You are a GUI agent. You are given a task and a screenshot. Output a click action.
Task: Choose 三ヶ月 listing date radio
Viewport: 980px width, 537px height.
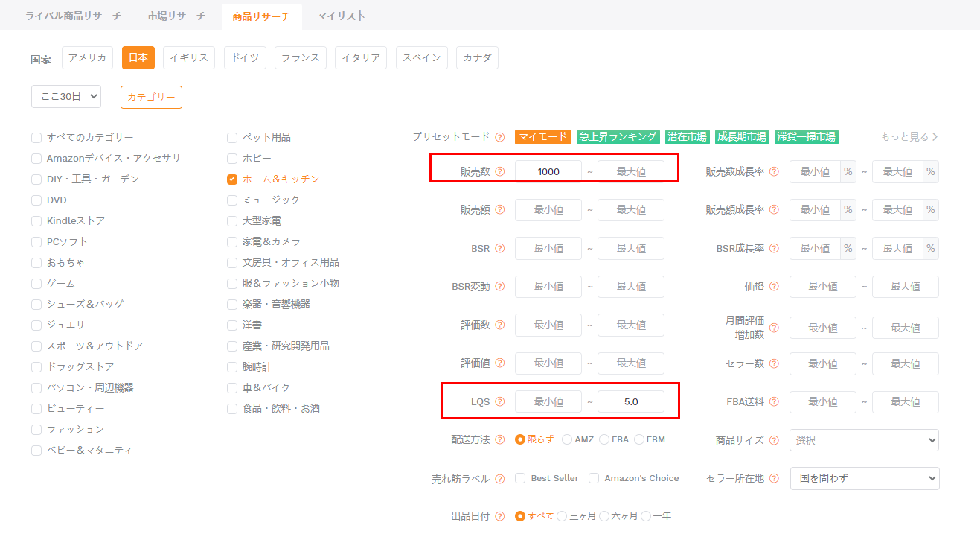click(562, 516)
